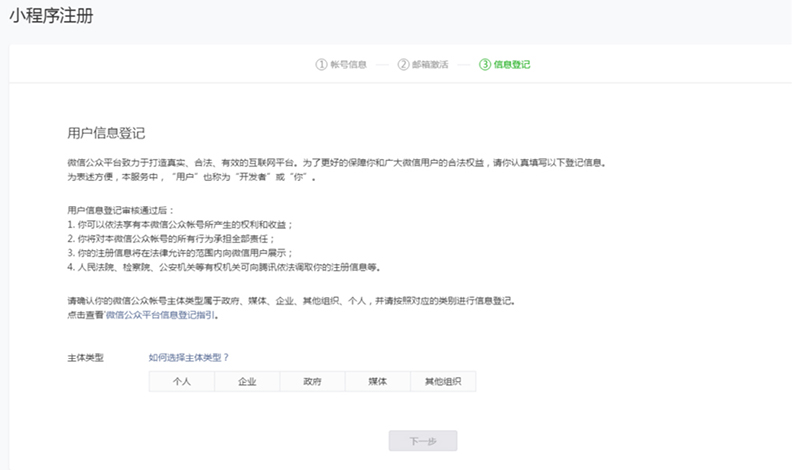Viewport: 800px width, 470px height.
Task: Click the 用户信息登记 section heading
Action: 107,133
